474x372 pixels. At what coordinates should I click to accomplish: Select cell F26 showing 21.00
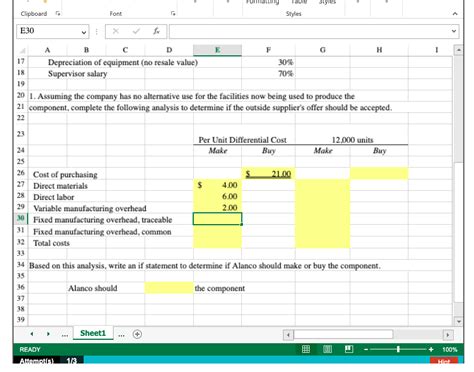tap(268, 174)
